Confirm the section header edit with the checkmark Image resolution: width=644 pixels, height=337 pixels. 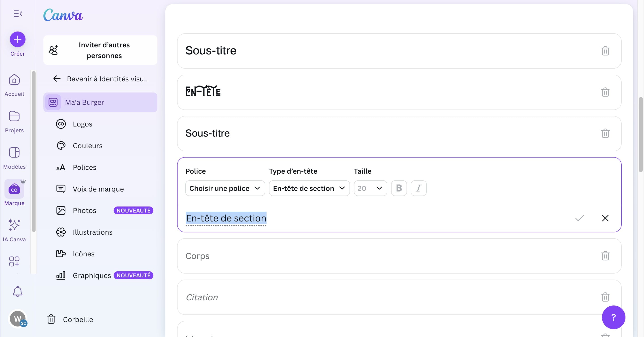580,218
